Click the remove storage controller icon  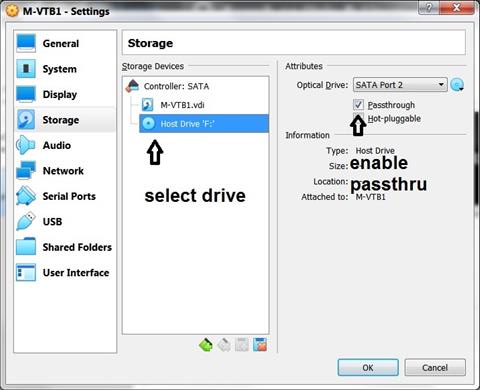coord(224,345)
